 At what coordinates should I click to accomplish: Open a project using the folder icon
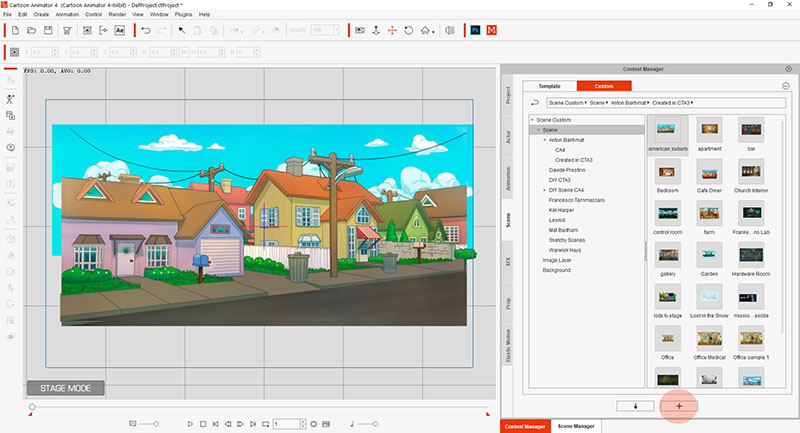click(32, 31)
